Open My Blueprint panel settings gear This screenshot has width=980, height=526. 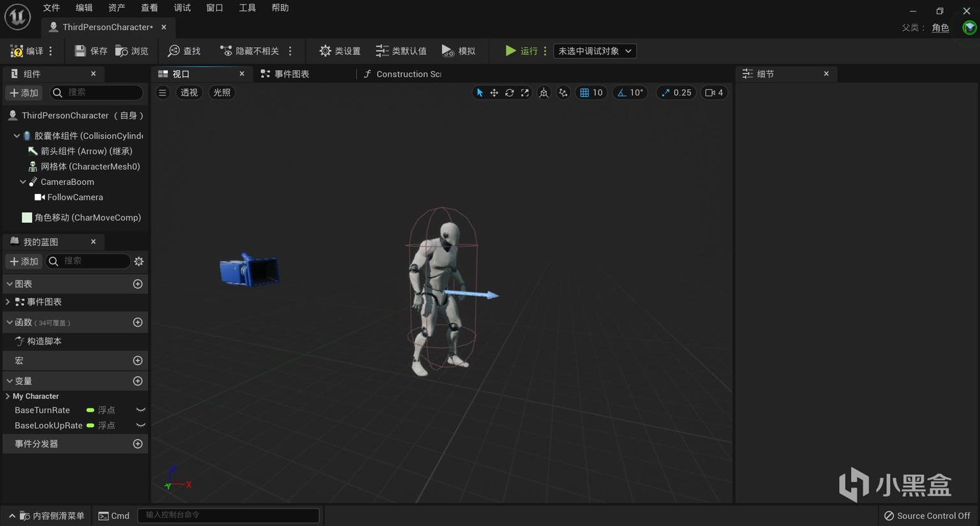[x=138, y=261]
